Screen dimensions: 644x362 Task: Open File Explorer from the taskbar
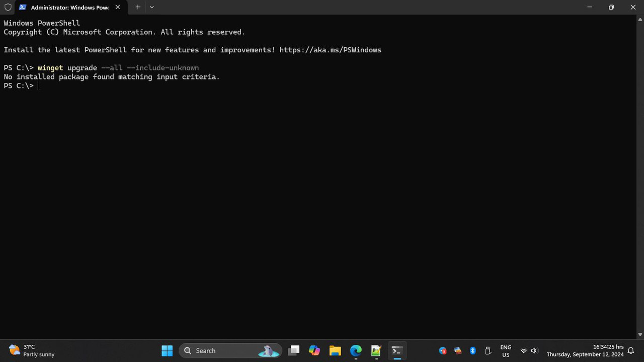(335, 350)
